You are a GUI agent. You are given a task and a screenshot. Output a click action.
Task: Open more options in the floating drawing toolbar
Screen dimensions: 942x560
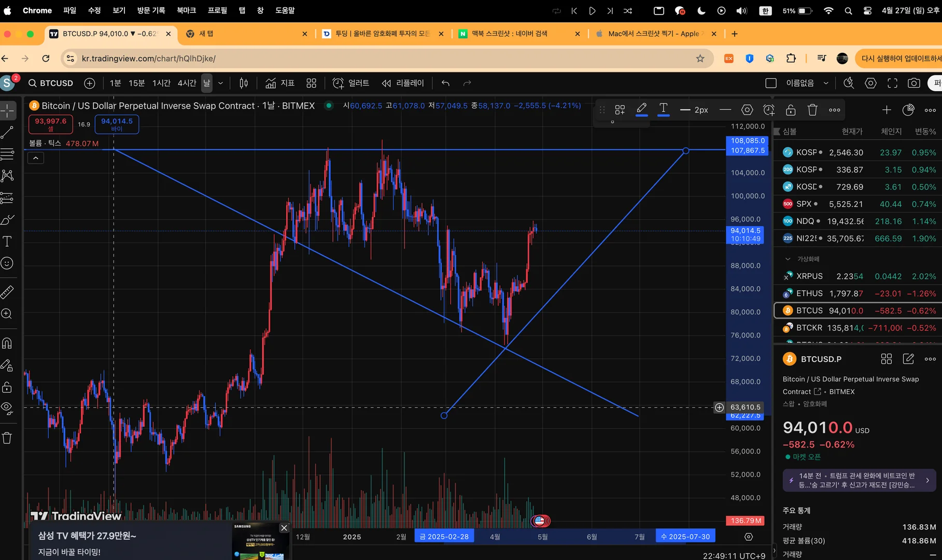835,110
